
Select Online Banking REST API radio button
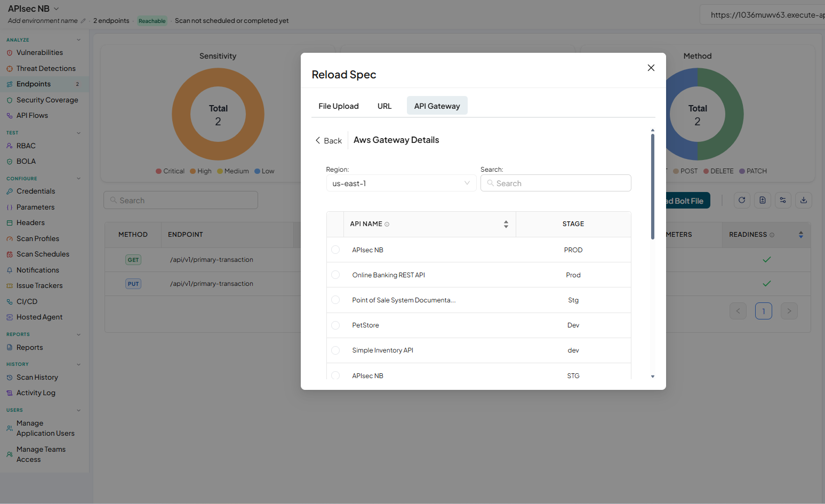335,275
